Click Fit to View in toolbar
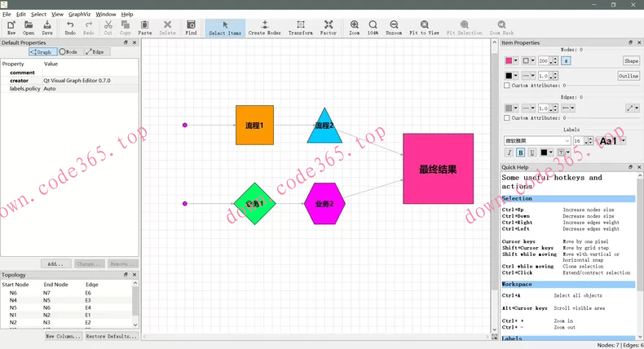Screen dimensions: 644x349 (x=424, y=29)
